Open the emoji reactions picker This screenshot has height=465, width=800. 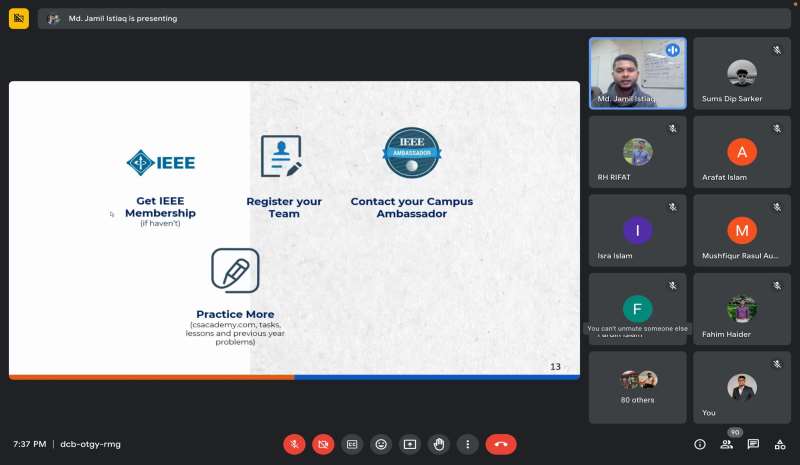pos(381,444)
